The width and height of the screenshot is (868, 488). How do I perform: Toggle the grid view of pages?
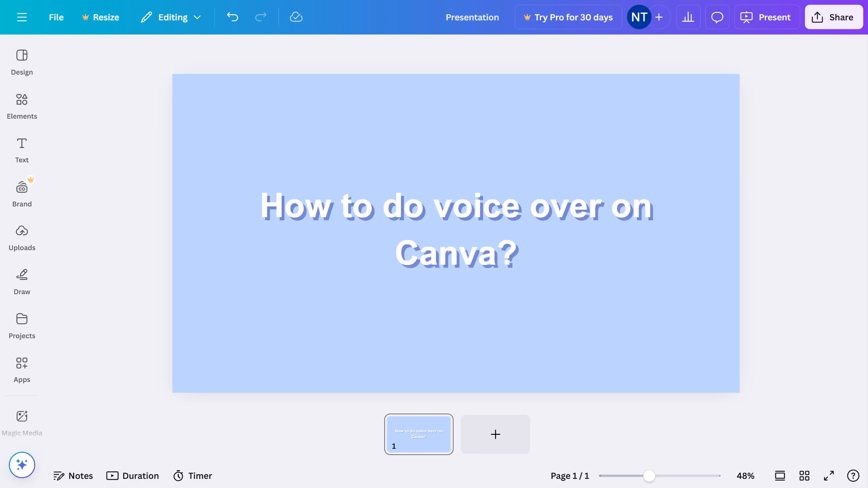(x=804, y=476)
